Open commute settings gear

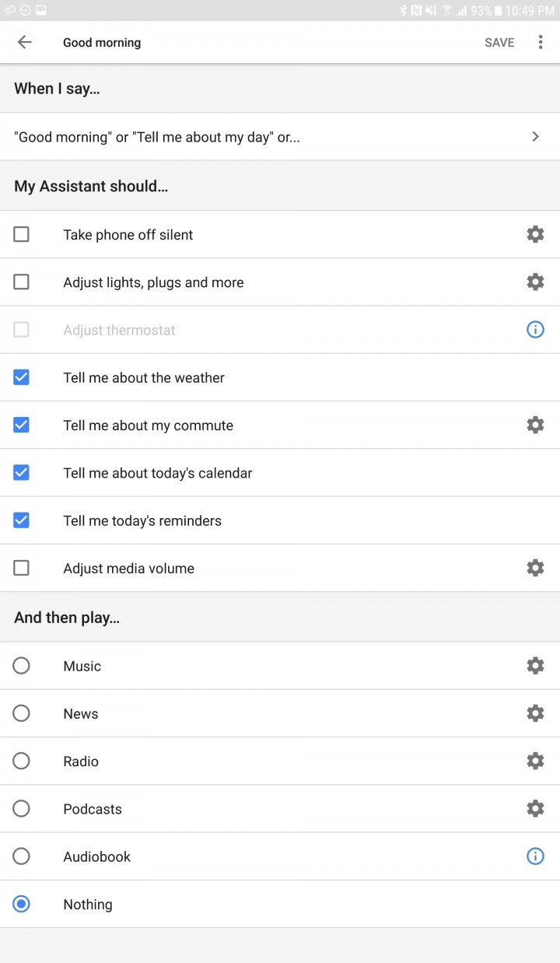point(535,425)
